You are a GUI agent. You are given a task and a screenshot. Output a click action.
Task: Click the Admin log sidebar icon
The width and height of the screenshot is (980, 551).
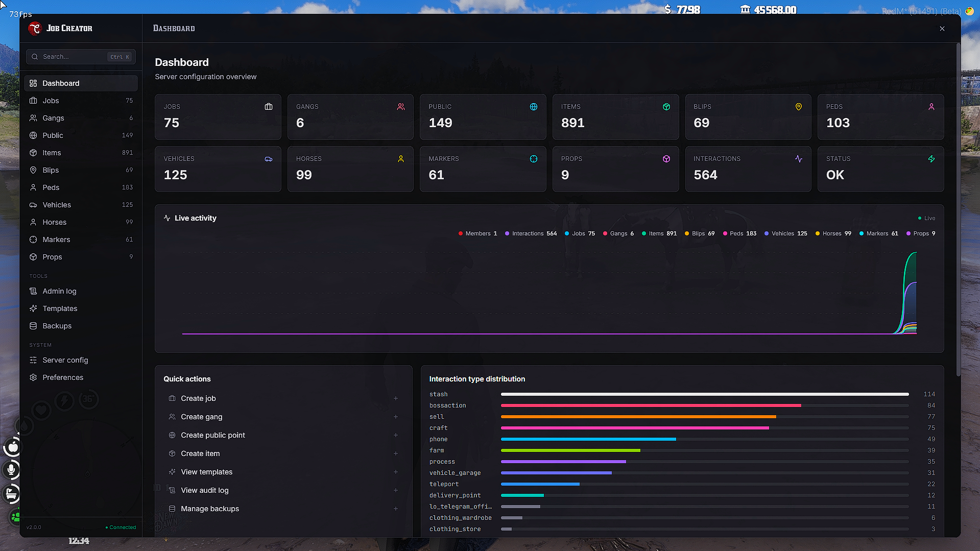pos(33,291)
